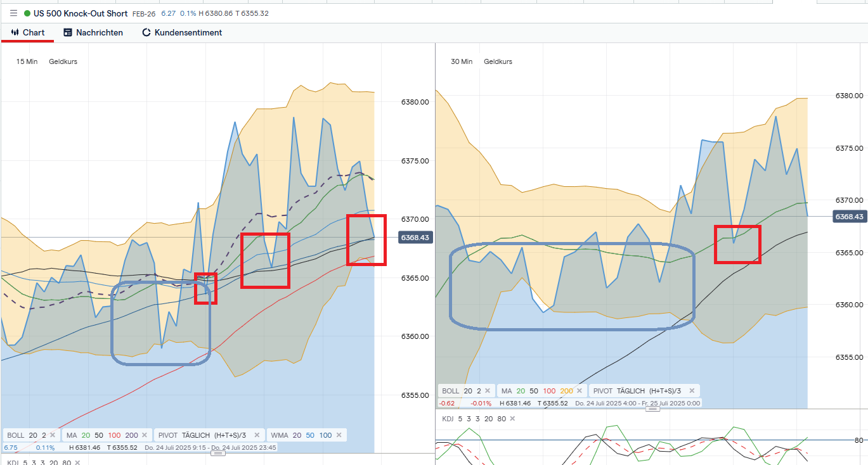Click the 6355.00 label on 30 Min axis

pyautogui.click(x=850, y=357)
